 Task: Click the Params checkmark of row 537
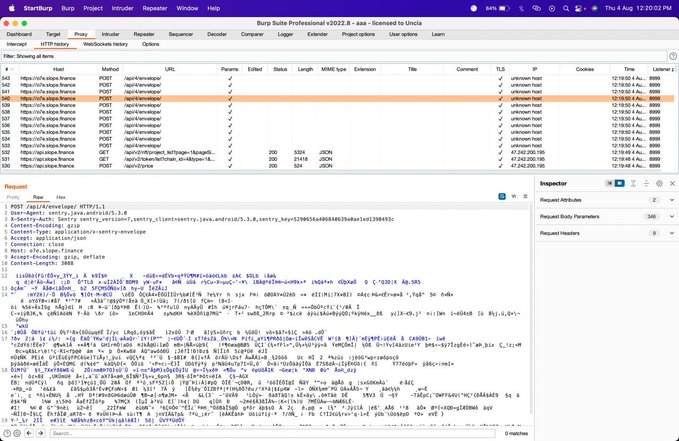pos(230,119)
